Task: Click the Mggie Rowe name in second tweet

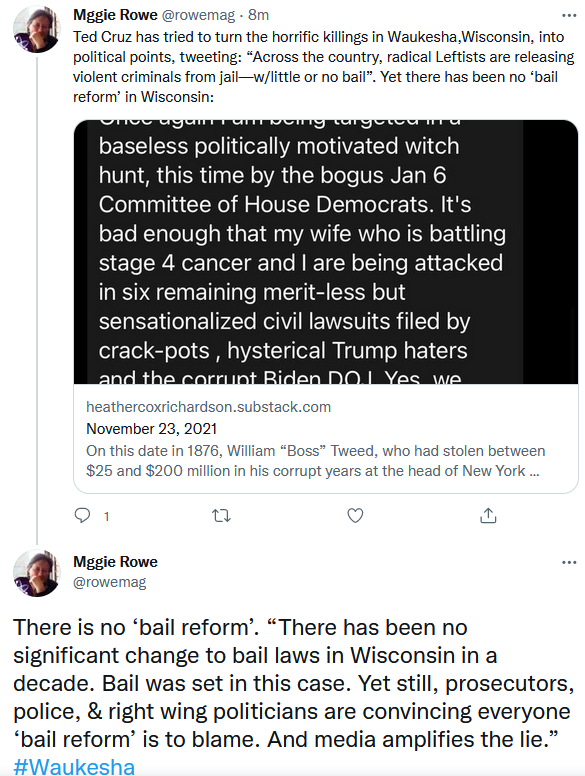Action: (x=115, y=562)
